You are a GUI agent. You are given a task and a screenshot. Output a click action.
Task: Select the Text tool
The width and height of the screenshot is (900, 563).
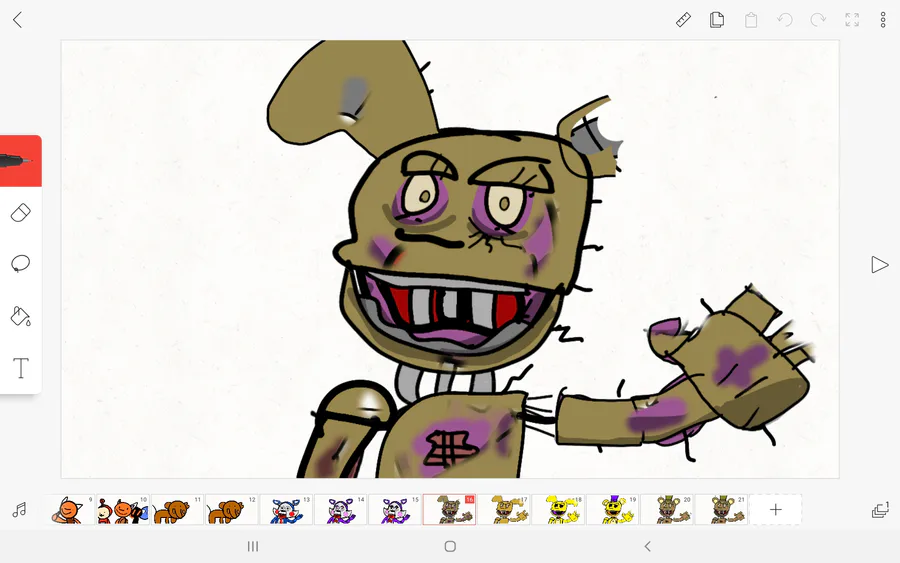click(21, 368)
